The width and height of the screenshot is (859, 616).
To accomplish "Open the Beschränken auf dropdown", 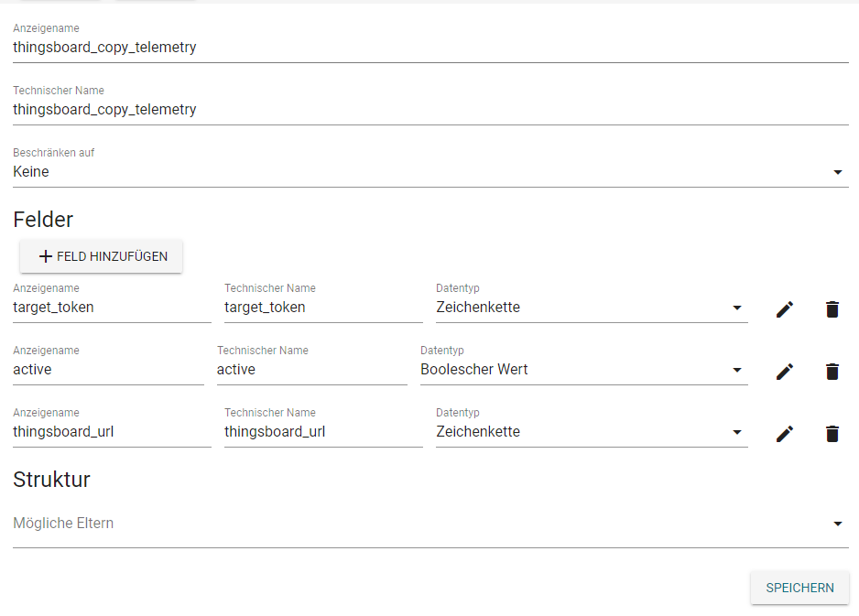I will [430, 172].
